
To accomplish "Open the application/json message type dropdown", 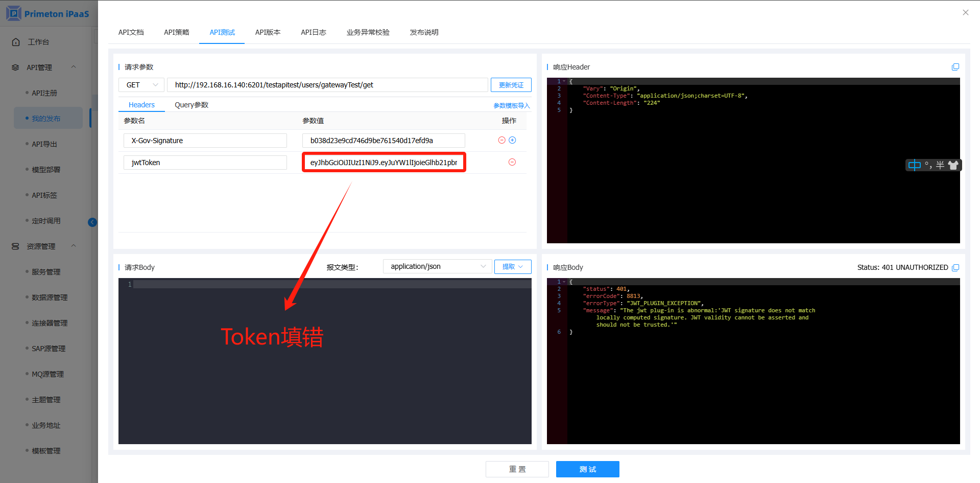I will [x=437, y=266].
